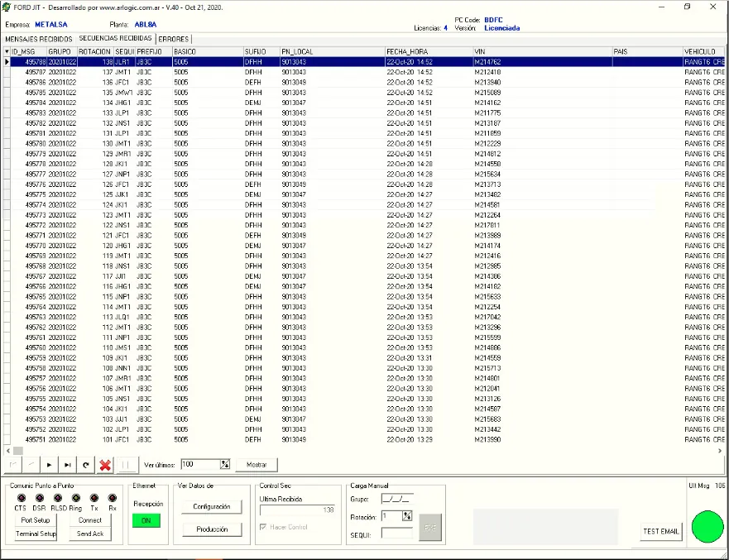Click the Ring indicator LED
The width and height of the screenshot is (729, 560).
coord(76,498)
